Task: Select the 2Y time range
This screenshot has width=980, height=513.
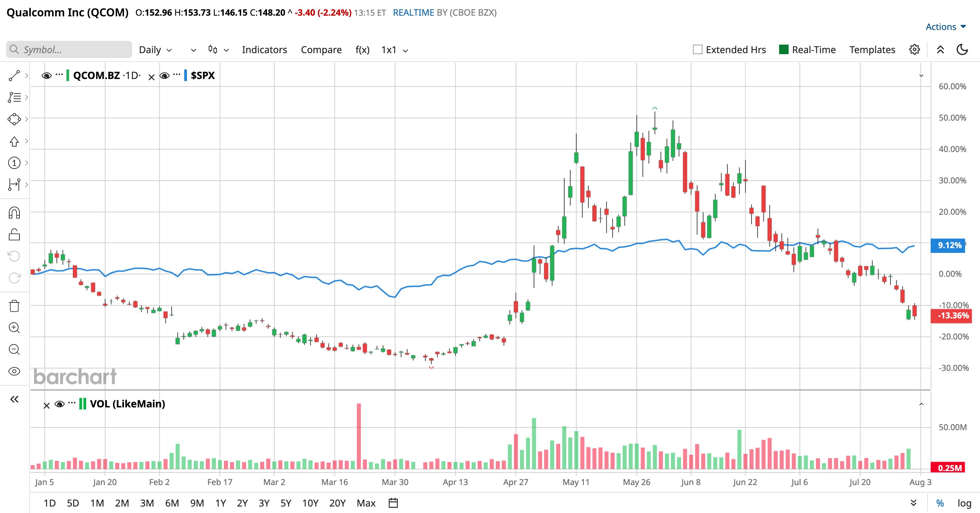Action: pos(242,503)
